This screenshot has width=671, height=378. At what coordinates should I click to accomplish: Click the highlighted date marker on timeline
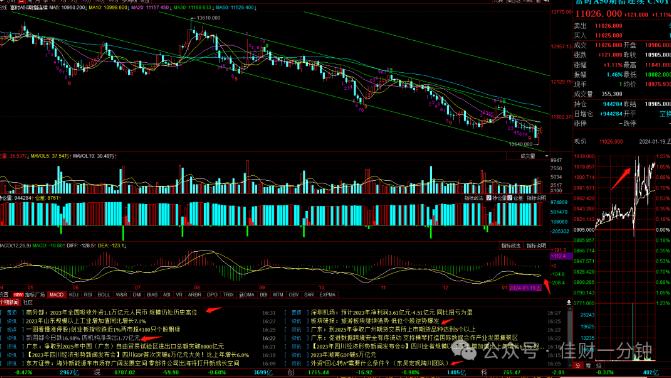(525, 288)
